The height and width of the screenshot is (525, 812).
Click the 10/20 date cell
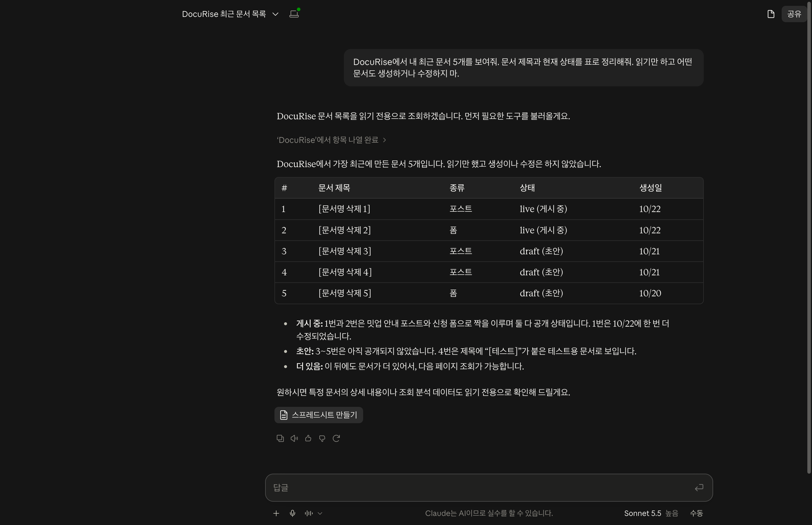pyautogui.click(x=650, y=293)
